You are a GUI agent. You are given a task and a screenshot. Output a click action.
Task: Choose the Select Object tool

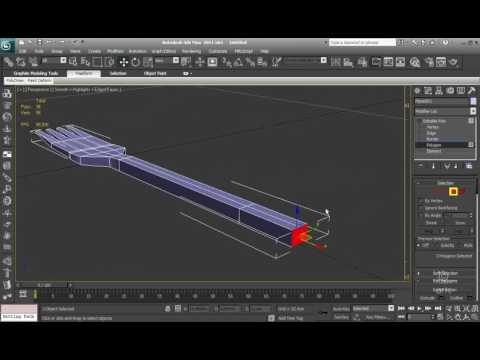pyautogui.click(x=73, y=62)
